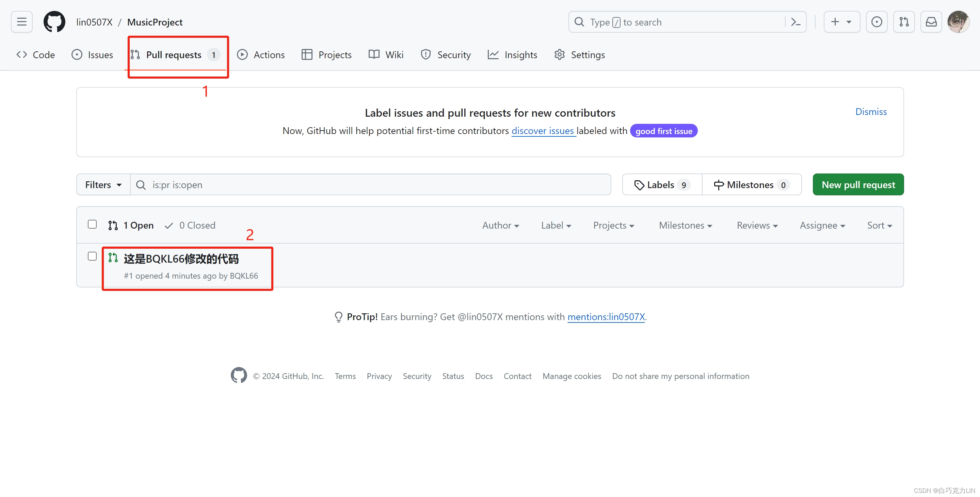Open the hamburger navigation menu

tap(22, 22)
